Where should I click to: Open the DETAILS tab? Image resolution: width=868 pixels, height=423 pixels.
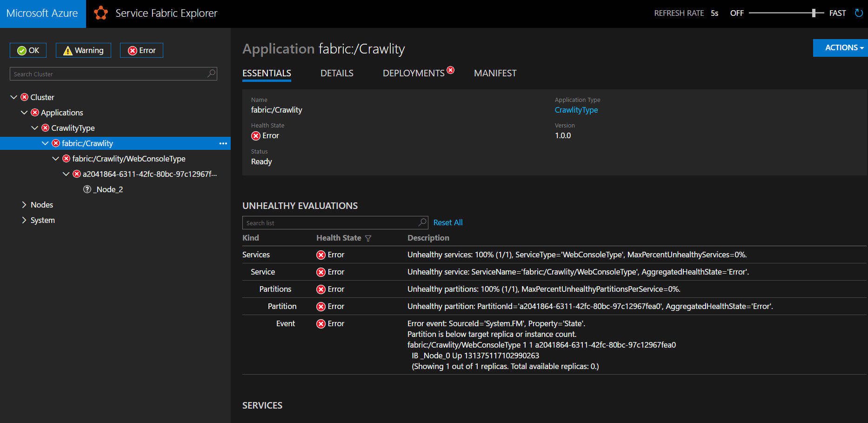coord(336,73)
